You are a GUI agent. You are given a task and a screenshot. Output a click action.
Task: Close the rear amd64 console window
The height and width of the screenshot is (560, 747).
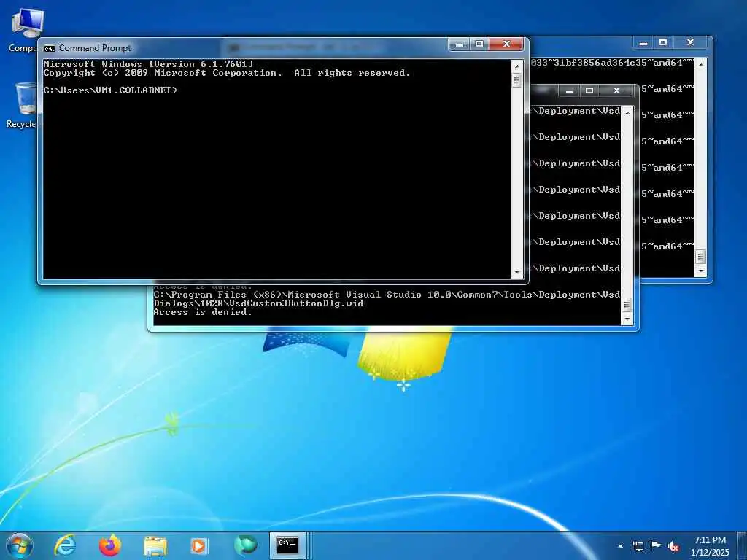pyautogui.click(x=690, y=42)
